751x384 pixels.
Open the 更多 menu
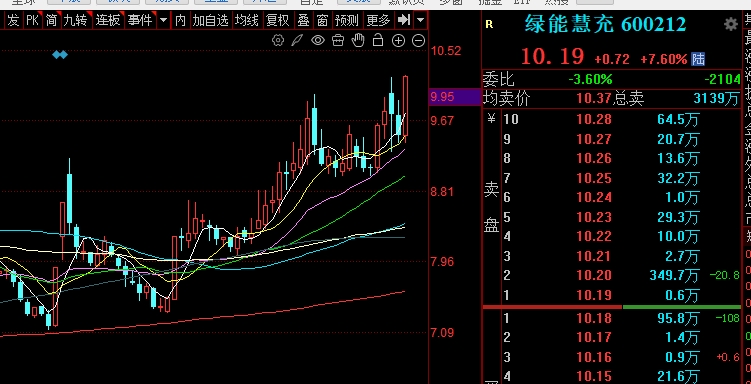[378, 21]
